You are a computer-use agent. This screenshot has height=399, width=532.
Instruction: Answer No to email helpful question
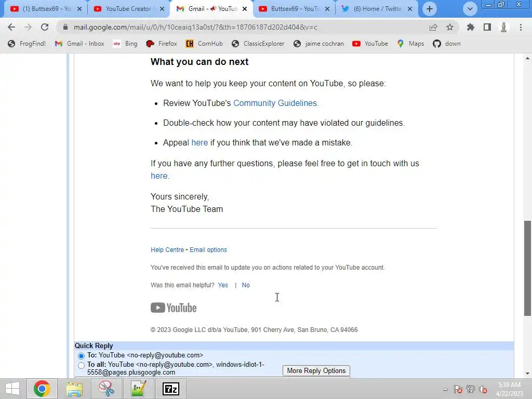tap(246, 285)
